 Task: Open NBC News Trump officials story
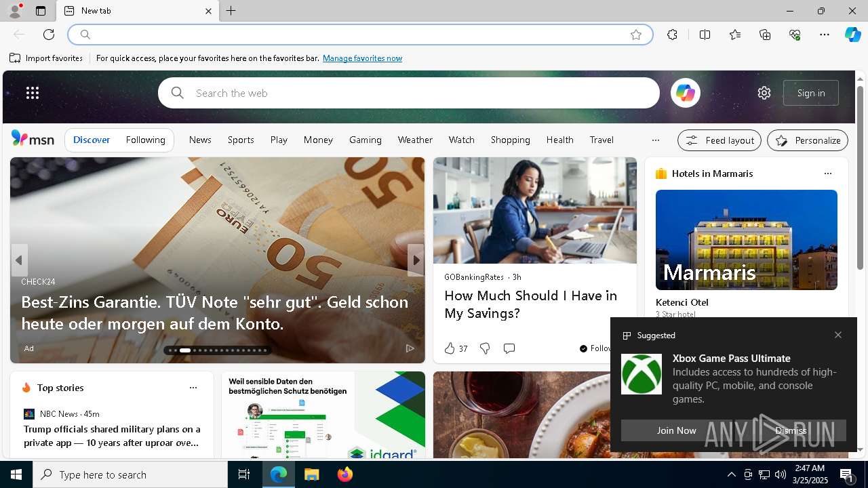[113, 436]
